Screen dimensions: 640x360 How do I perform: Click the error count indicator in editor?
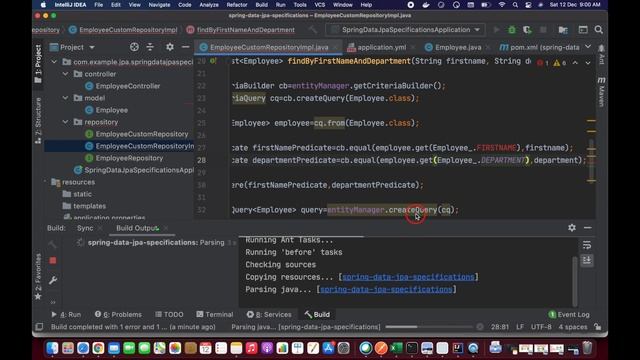[543, 63]
